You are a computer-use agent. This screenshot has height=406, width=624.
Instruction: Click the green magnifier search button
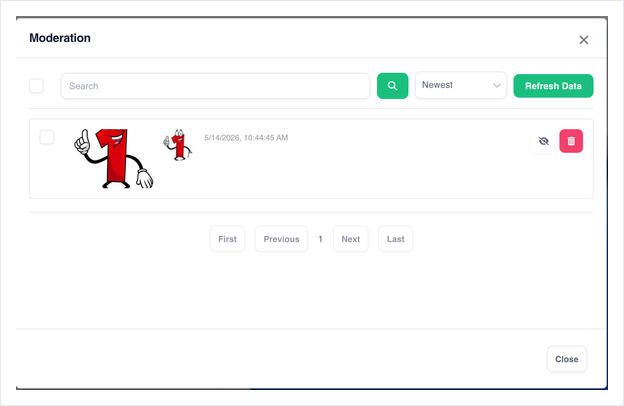392,86
